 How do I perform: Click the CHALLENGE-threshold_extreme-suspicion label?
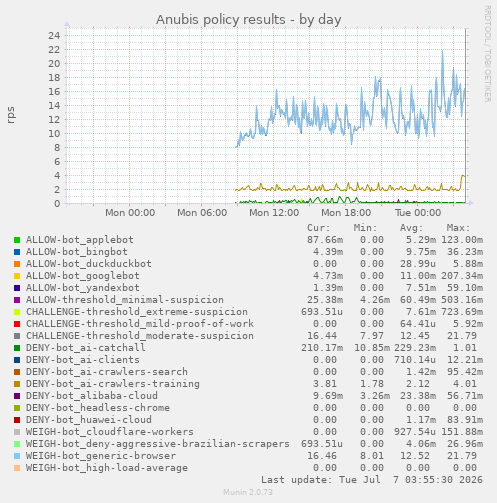coord(137,312)
